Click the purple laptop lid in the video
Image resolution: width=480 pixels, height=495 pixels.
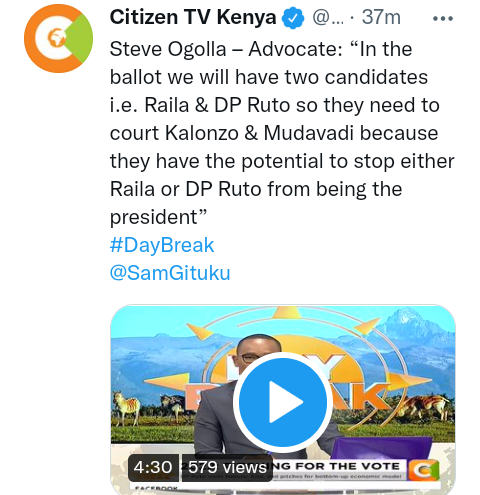pos(382,449)
